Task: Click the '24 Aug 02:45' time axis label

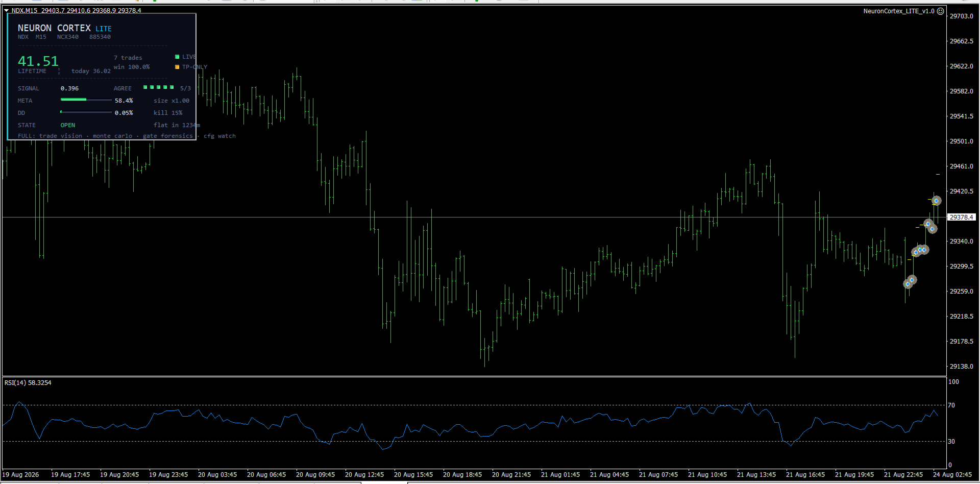Action: coord(952,474)
